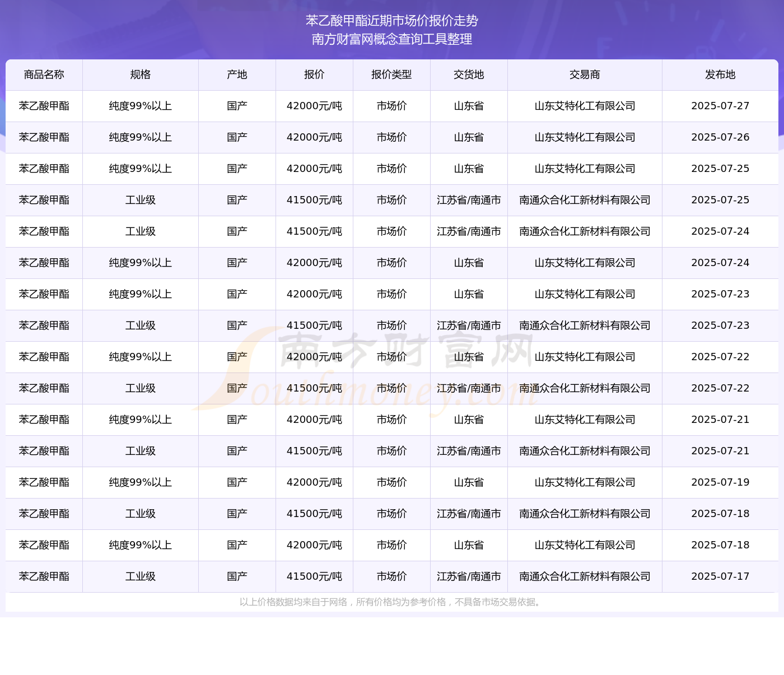Click 山东艾特化工有限公司 in the 2025-07-19 row
The image size is (784, 675).
[x=585, y=482]
